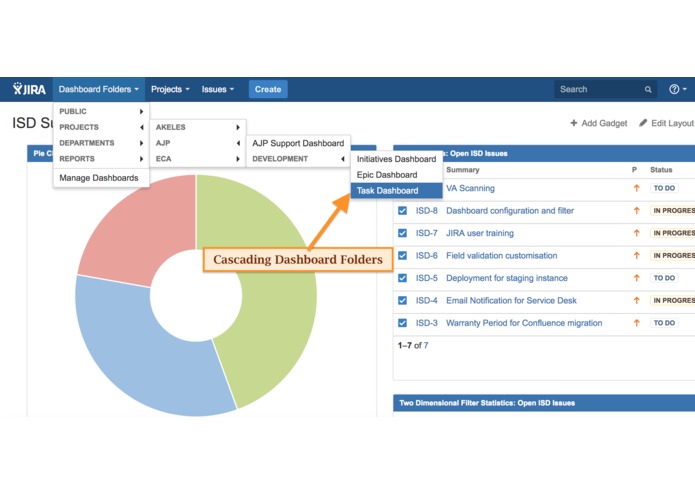Expand the DEPARTMENTS folder submenu
The width and height of the screenshot is (695, 494).
tap(101, 143)
